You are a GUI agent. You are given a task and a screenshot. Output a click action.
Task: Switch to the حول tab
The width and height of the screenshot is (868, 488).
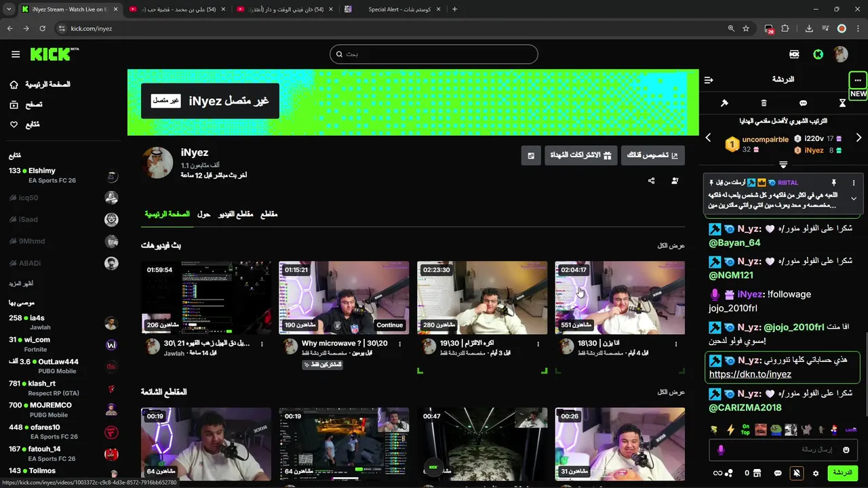point(203,214)
